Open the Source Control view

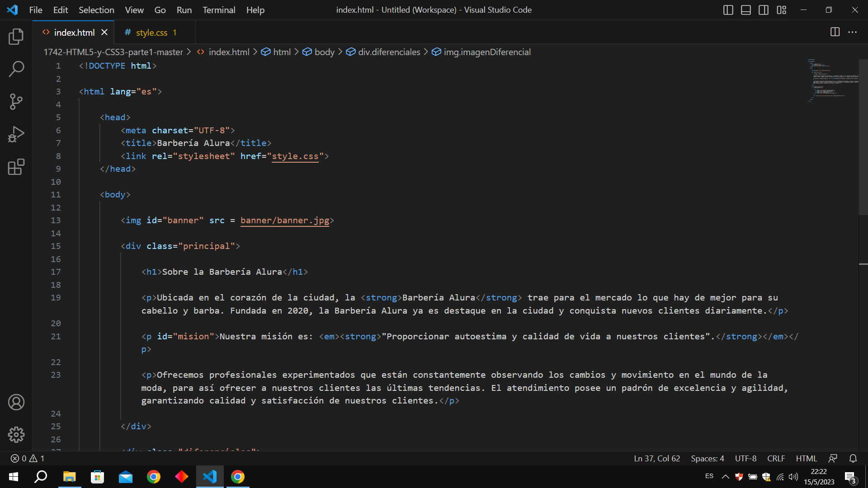point(16,102)
